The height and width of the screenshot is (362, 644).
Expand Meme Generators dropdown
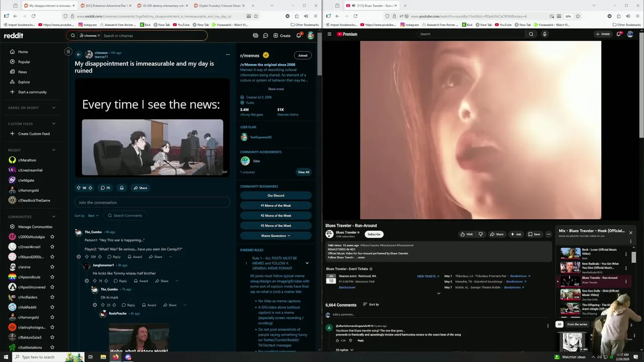[x=276, y=236]
